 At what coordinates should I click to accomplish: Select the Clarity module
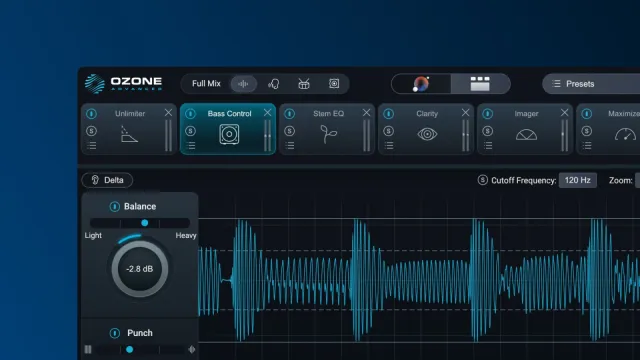click(x=426, y=129)
